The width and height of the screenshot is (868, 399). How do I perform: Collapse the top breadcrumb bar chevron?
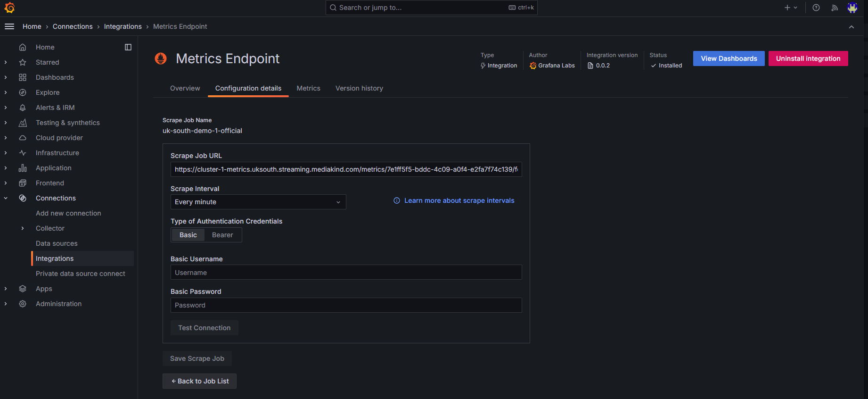[852, 27]
